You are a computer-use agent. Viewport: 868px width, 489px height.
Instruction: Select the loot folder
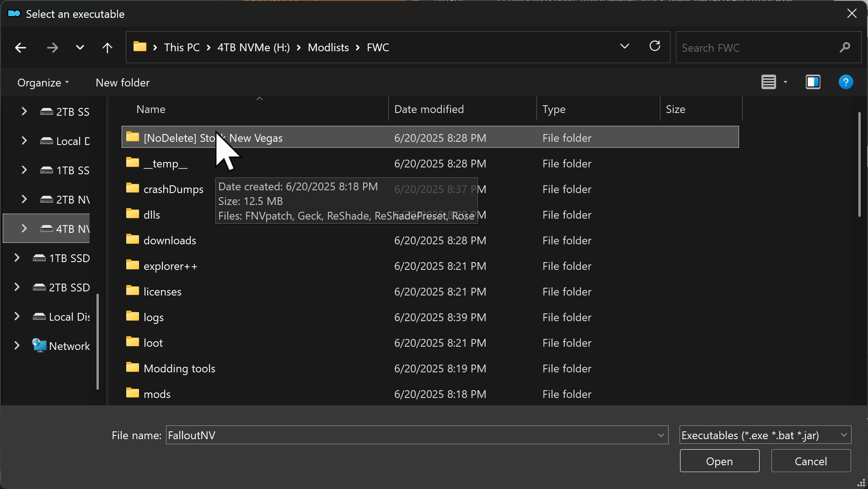coord(430,343)
